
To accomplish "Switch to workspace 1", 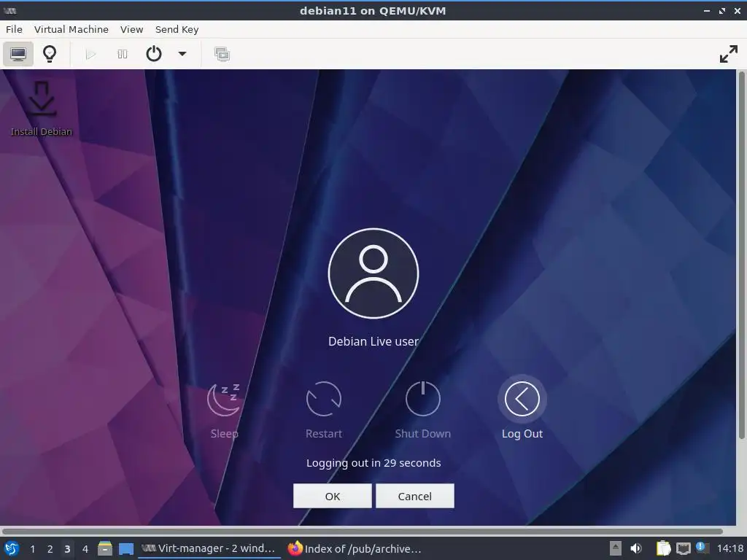I will pyautogui.click(x=32, y=549).
